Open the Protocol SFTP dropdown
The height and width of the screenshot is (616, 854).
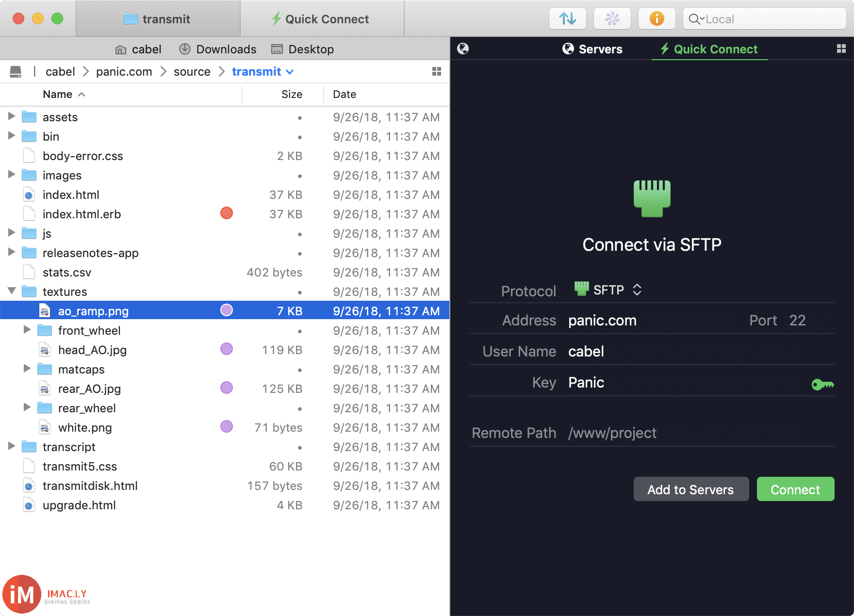pos(608,290)
